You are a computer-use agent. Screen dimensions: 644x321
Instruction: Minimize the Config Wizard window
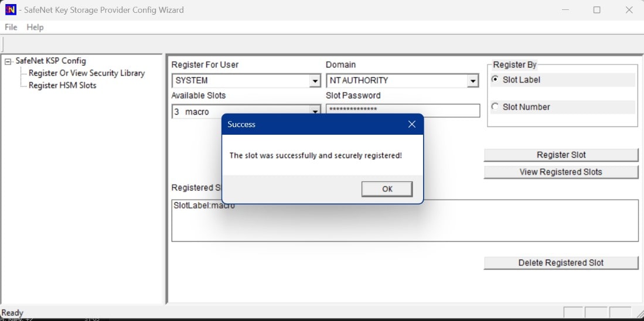566,10
